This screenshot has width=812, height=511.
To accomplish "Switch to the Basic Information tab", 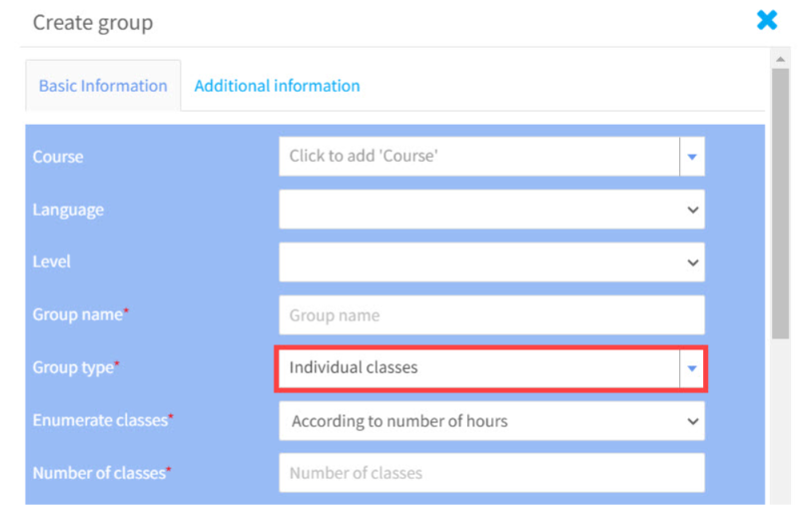I will [x=103, y=86].
